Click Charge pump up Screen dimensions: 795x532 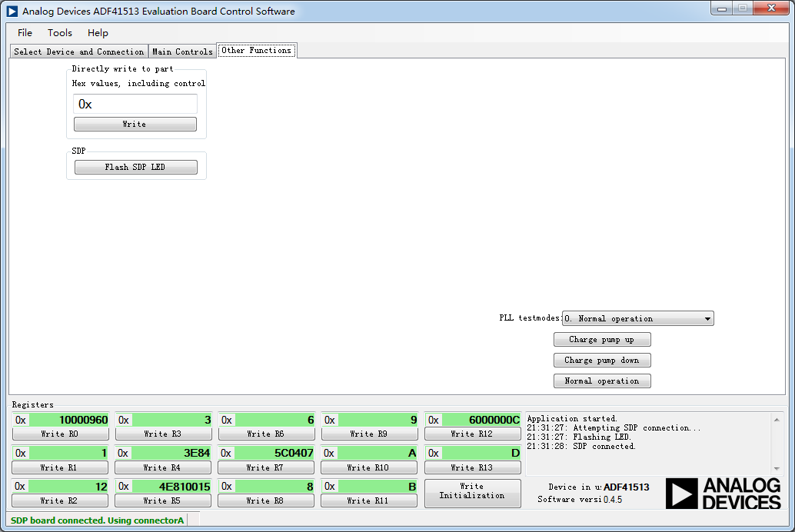point(601,339)
